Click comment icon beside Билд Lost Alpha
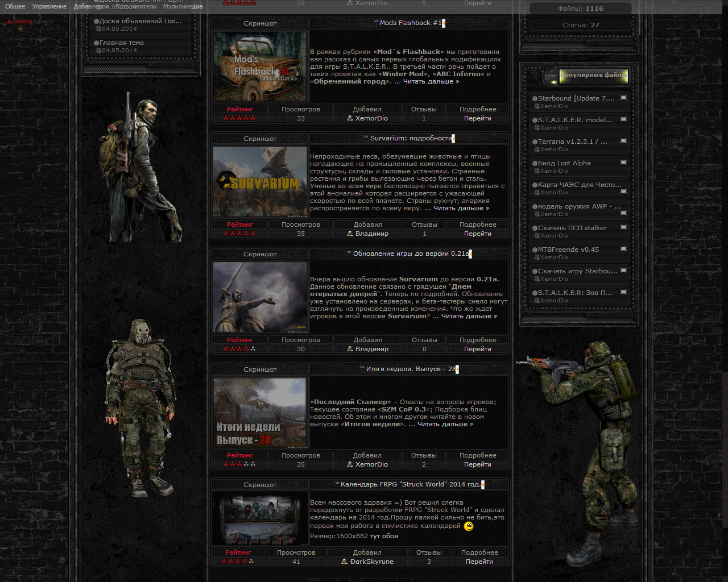Screen dimensions: 728x582 coord(623,163)
